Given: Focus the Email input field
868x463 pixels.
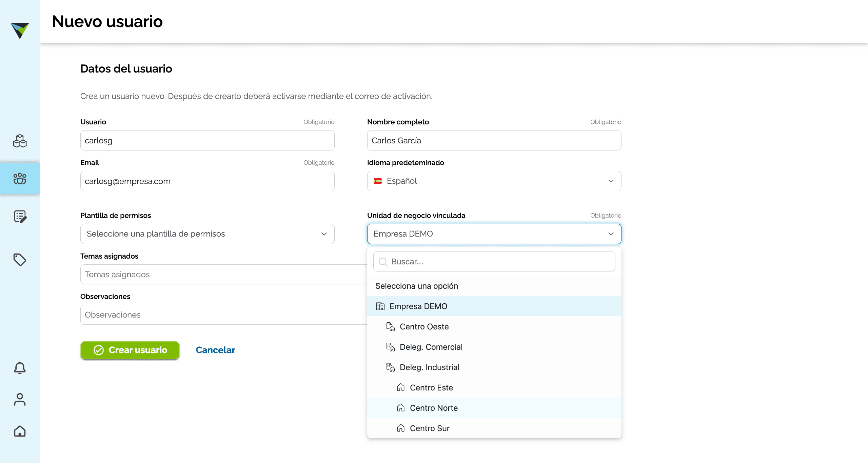Looking at the screenshot, I should tap(207, 181).
